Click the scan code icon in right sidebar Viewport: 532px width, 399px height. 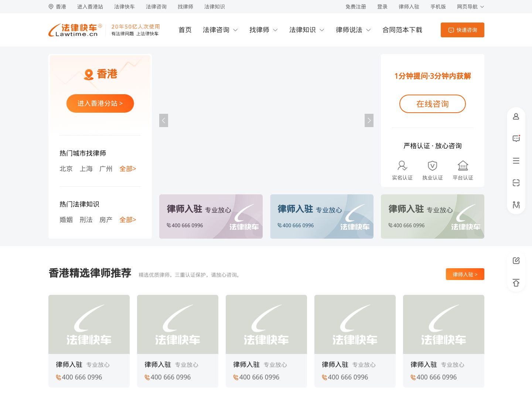(x=516, y=183)
